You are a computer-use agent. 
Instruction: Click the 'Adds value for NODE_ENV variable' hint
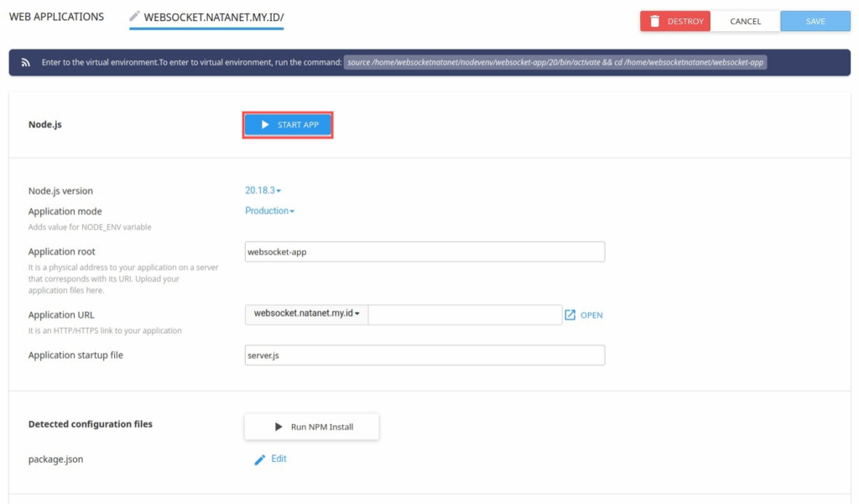pyautogui.click(x=90, y=226)
